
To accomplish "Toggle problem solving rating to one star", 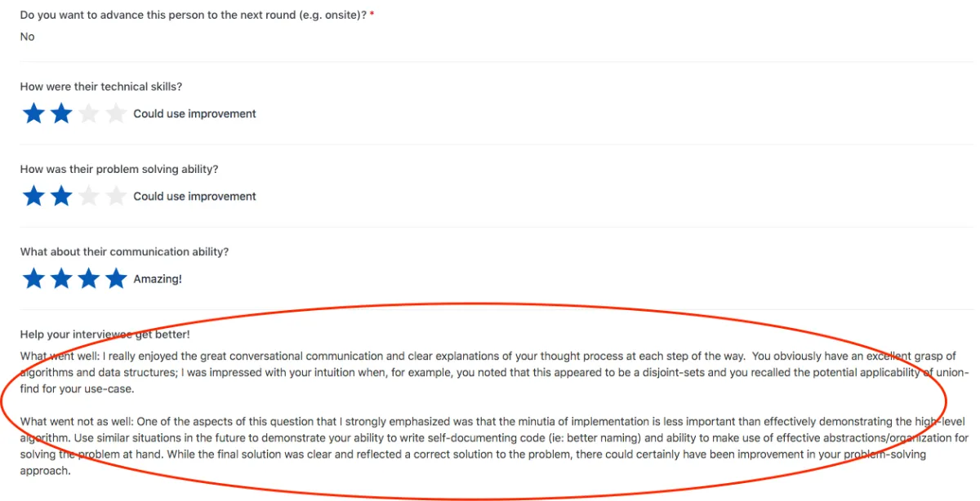I will pos(33,196).
